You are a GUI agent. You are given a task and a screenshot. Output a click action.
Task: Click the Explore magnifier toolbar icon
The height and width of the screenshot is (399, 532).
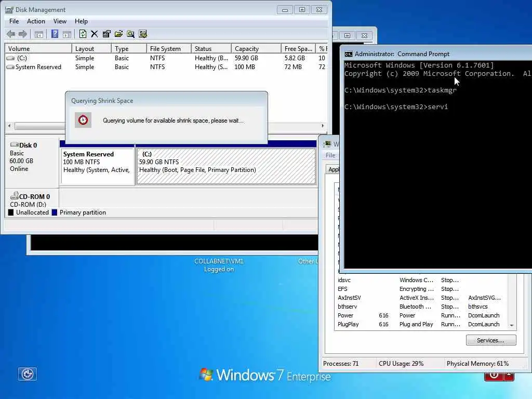point(130,34)
